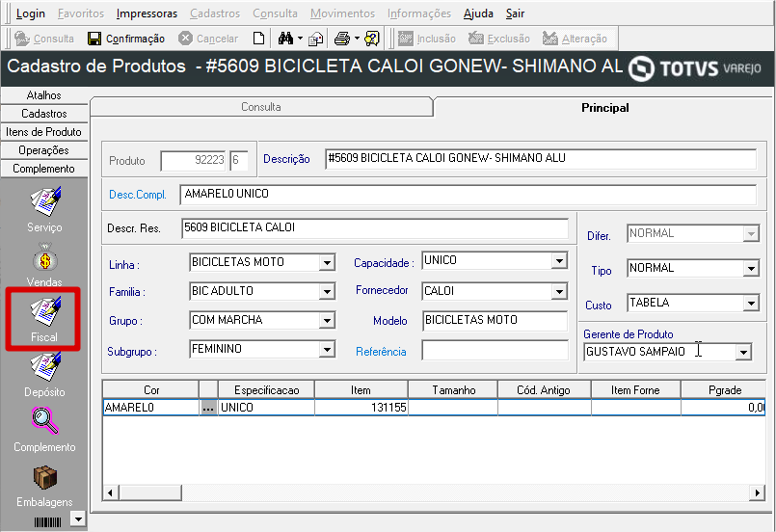Click the Alteração toolbar button
Viewport: 776px width, 532px height.
coord(575,39)
